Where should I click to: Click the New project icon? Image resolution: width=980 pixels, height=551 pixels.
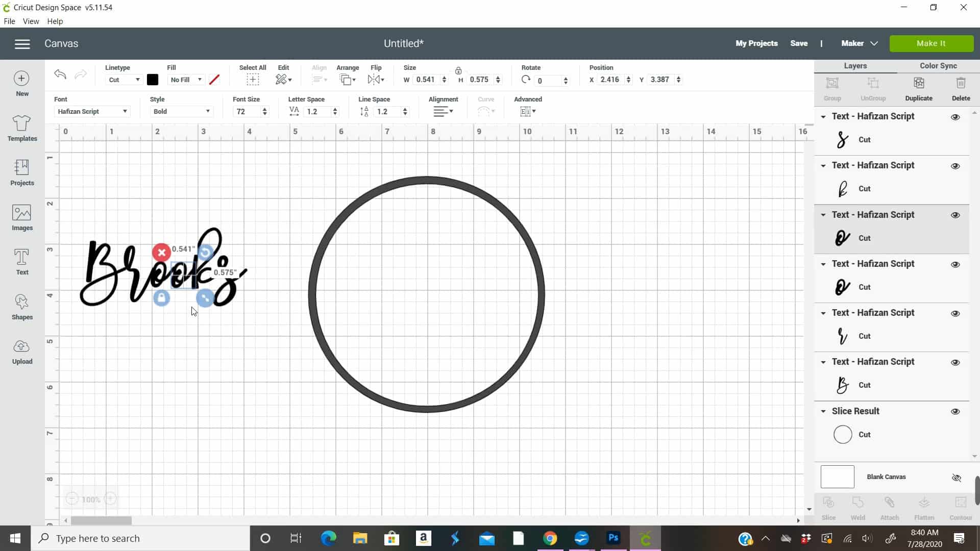(x=21, y=79)
